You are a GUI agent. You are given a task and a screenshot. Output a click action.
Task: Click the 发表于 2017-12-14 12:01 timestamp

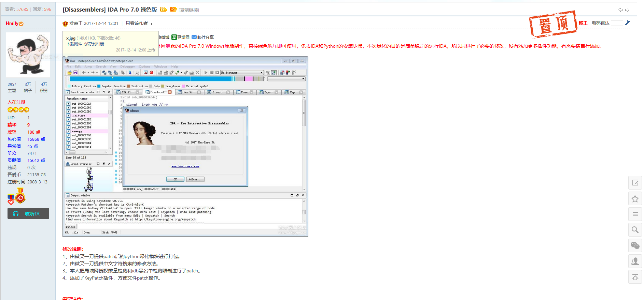coord(94,23)
